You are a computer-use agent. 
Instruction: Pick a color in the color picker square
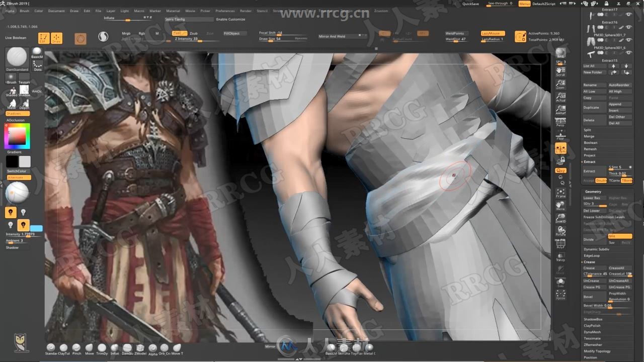coord(18,135)
